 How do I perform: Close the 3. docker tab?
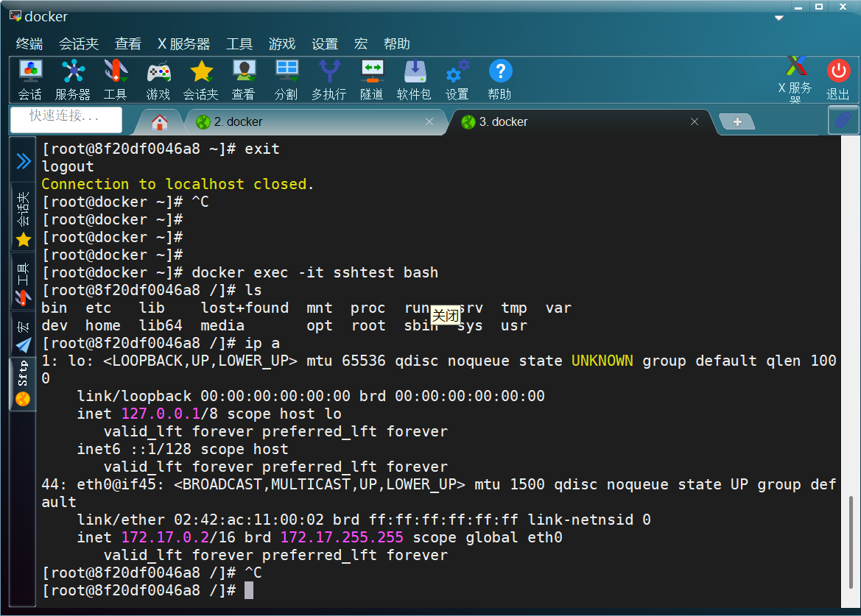pyautogui.click(x=695, y=121)
